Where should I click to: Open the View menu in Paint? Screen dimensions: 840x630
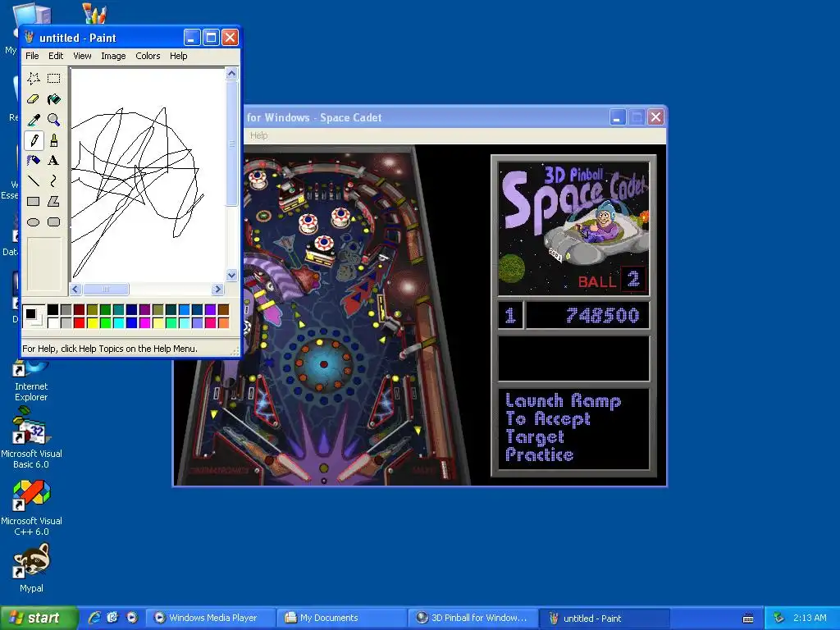click(x=82, y=56)
